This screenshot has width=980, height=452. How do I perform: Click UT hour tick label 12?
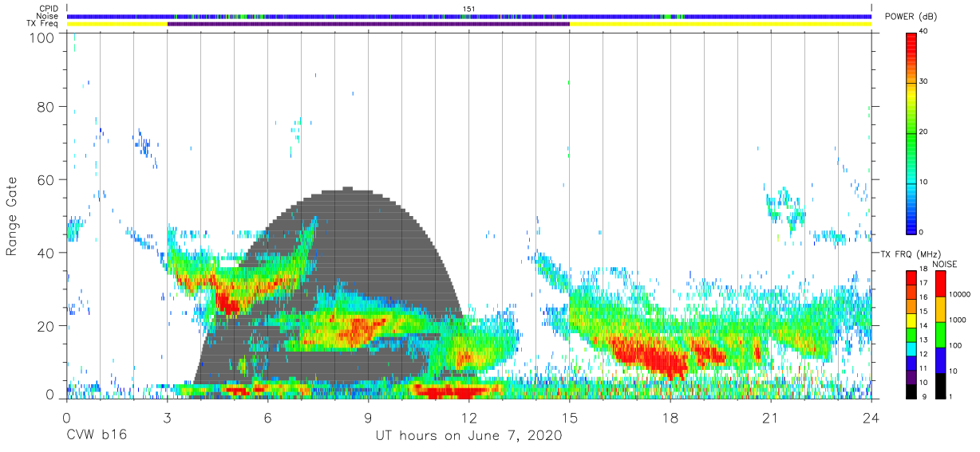469,417
